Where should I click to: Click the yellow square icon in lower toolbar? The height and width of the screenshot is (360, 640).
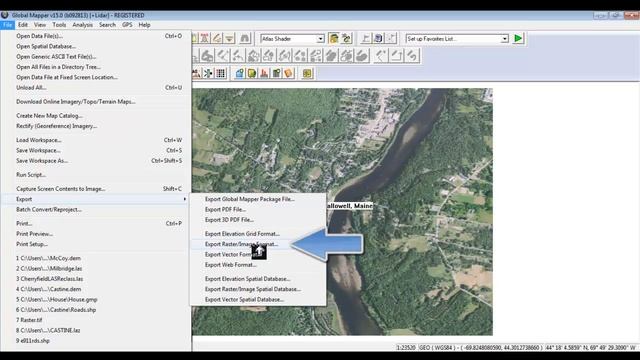(x=252, y=73)
